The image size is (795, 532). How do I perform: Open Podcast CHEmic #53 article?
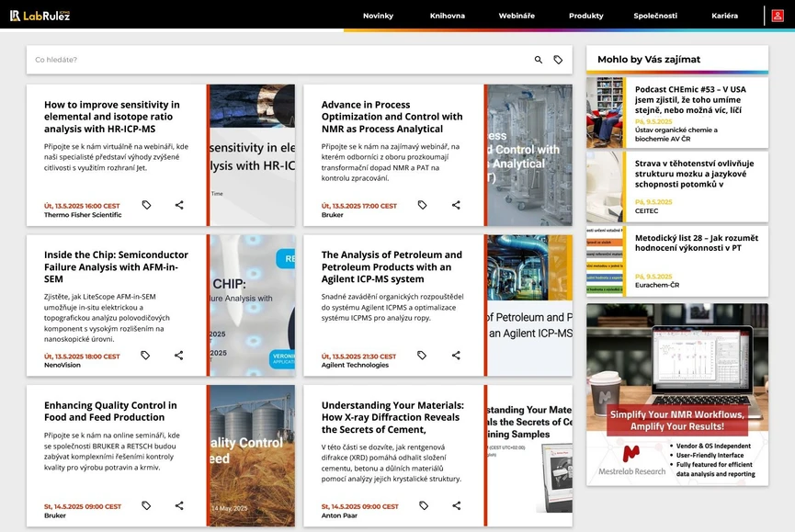pos(690,100)
